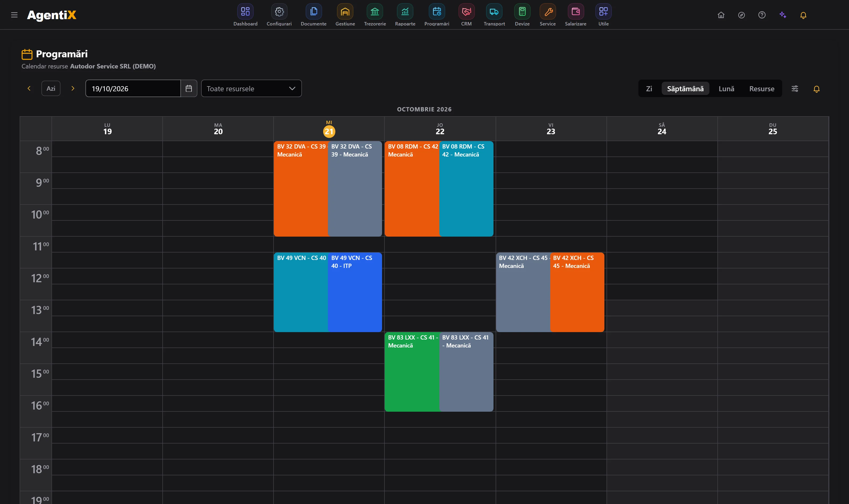Open orange BV 32 DVA CS 39 appointment

point(301,189)
